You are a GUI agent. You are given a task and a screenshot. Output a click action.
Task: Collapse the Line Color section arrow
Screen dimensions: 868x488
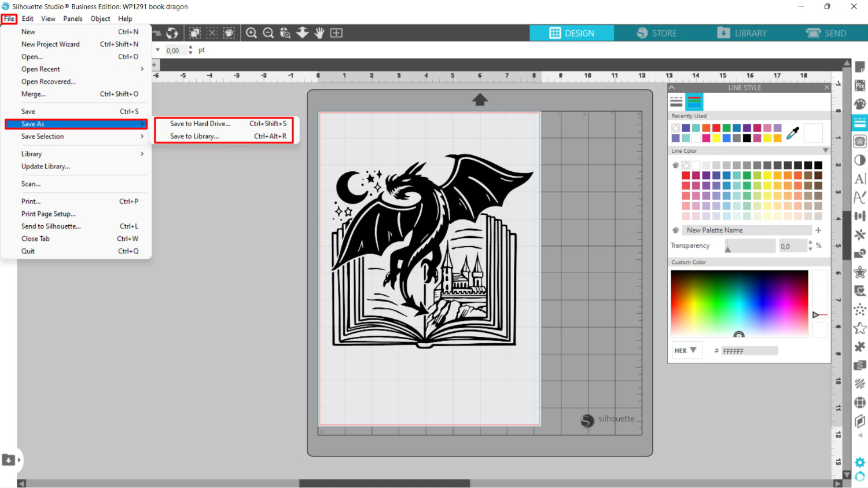[825, 151]
